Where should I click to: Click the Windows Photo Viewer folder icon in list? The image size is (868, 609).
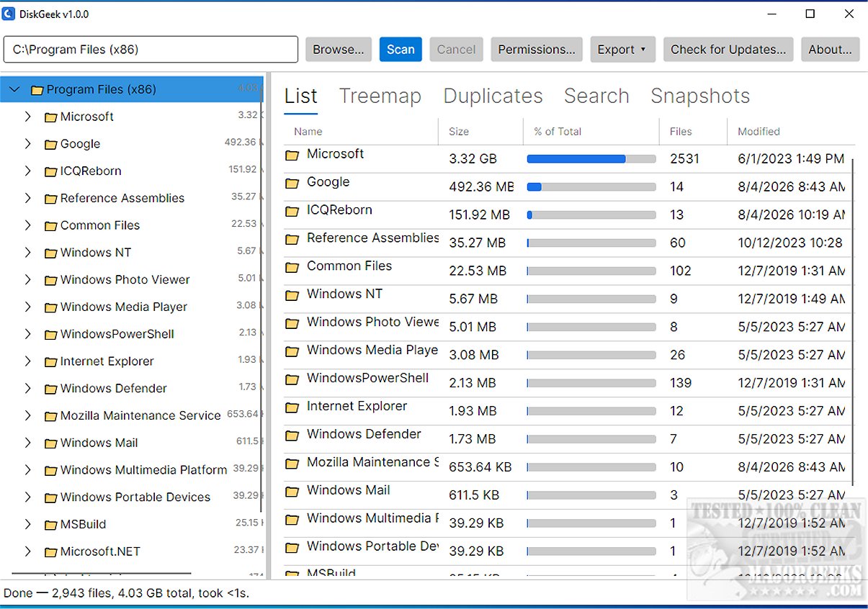[x=292, y=324]
